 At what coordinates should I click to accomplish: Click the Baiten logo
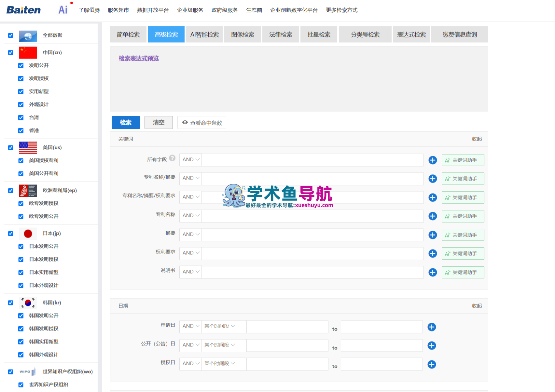[x=24, y=10]
